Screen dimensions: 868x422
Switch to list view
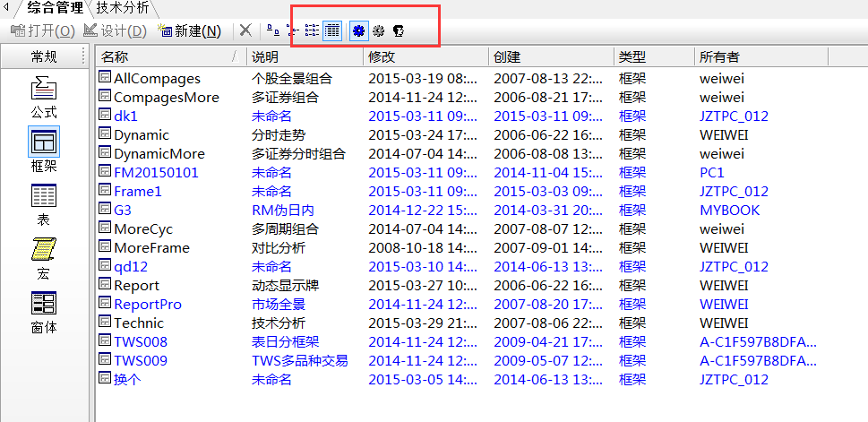tap(312, 30)
